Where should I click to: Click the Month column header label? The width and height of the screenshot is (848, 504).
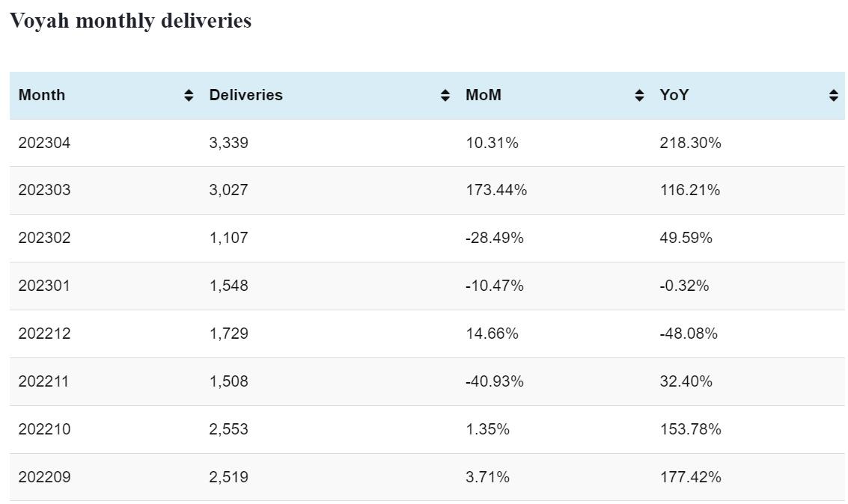pyautogui.click(x=42, y=95)
